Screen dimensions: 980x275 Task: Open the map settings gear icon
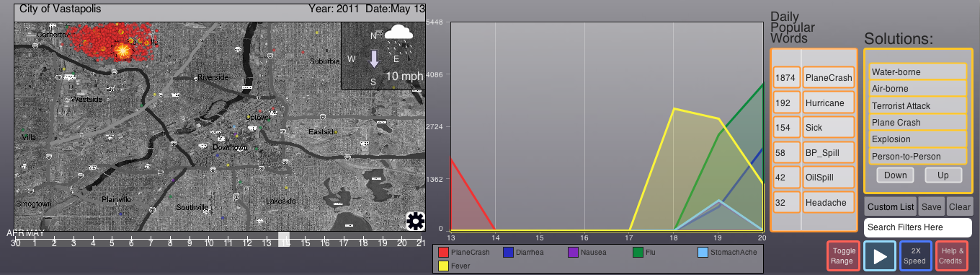[415, 221]
